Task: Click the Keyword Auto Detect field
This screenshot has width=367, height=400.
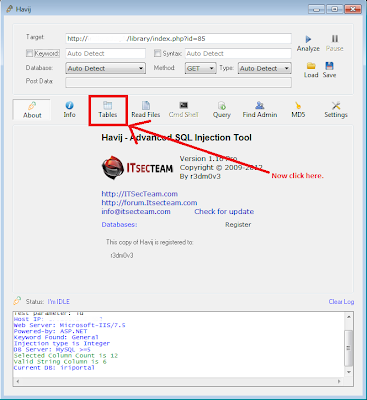Action: [x=106, y=53]
